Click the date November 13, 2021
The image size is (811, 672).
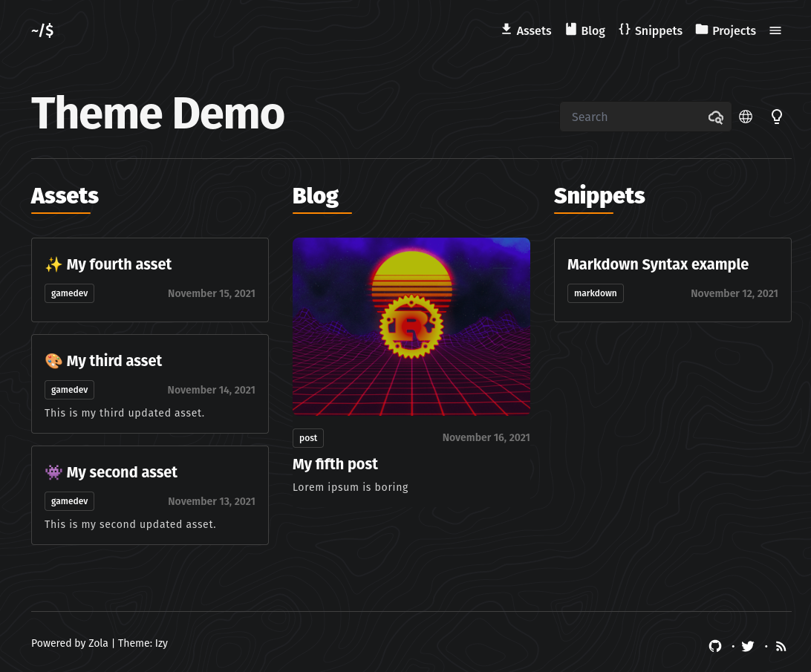pyautogui.click(x=212, y=501)
